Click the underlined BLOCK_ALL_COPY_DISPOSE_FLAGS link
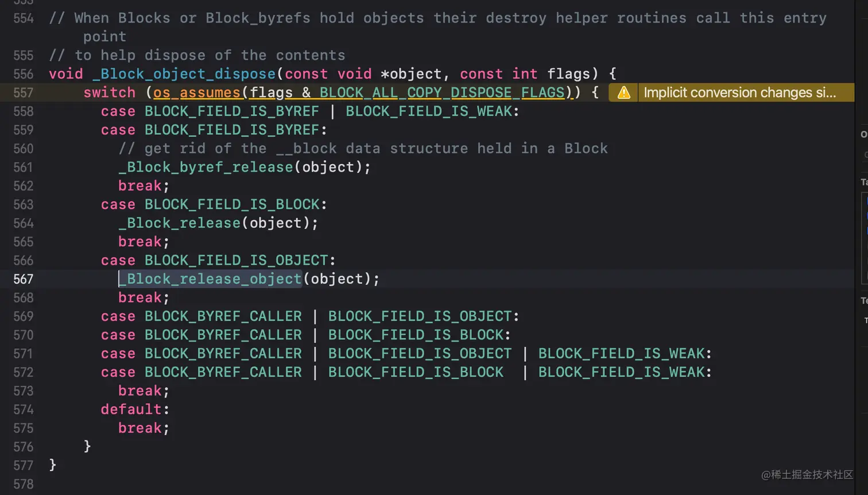This screenshot has height=495, width=868. [442, 92]
